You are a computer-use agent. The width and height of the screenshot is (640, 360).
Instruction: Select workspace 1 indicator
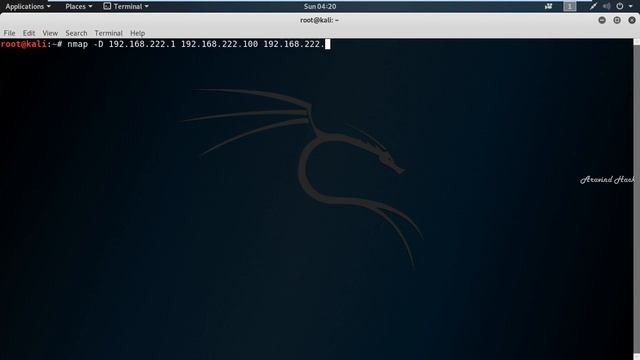click(570, 6)
